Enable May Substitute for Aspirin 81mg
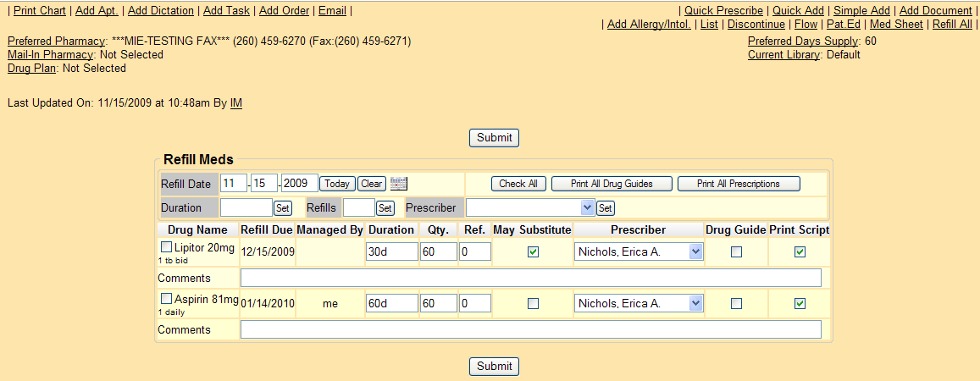The width and height of the screenshot is (980, 381). (533, 304)
